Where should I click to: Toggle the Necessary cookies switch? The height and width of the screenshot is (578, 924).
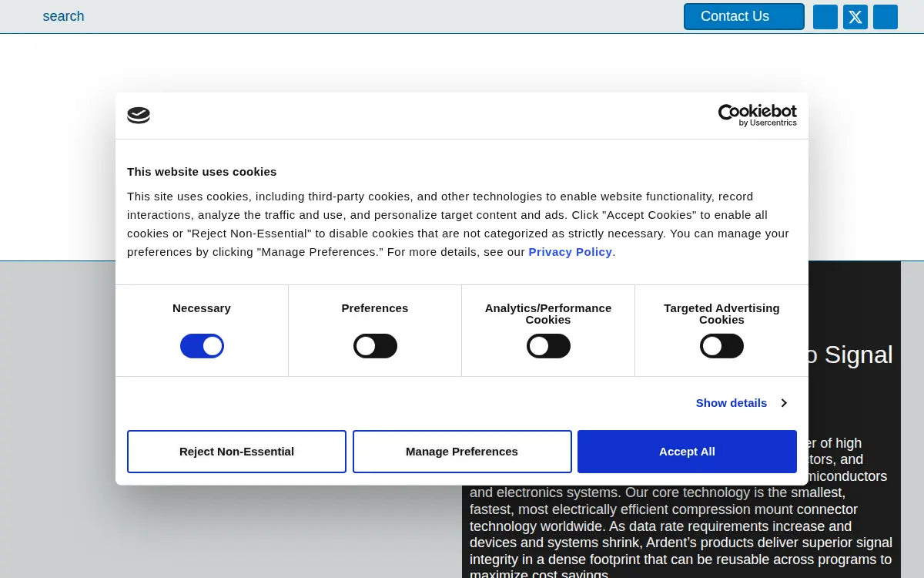point(202,346)
